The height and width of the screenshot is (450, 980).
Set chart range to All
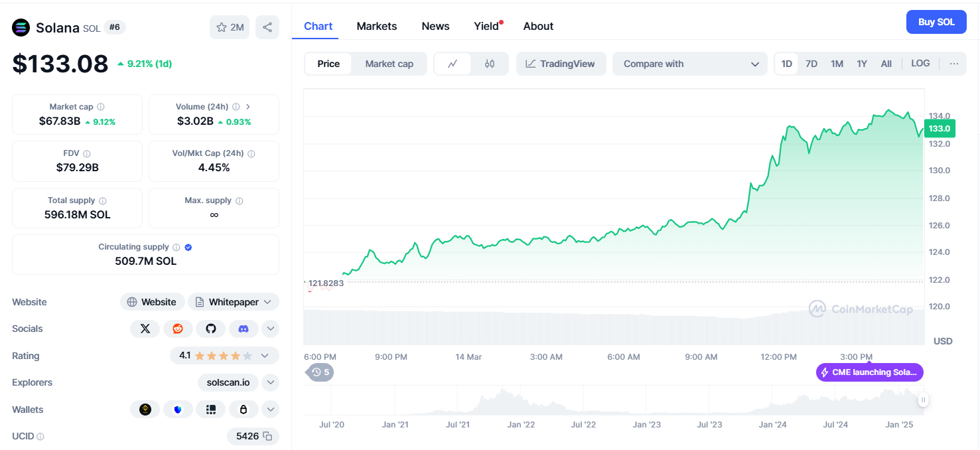click(x=886, y=64)
